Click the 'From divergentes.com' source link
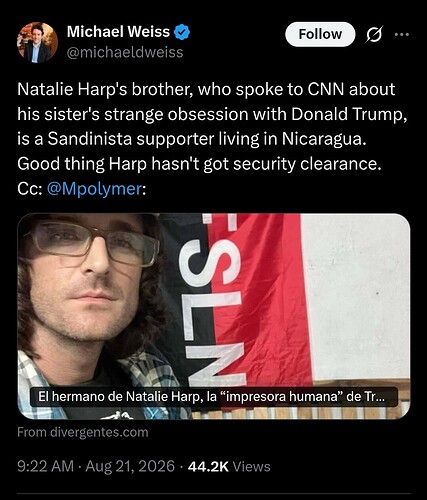This screenshot has width=427, height=500. [x=83, y=432]
